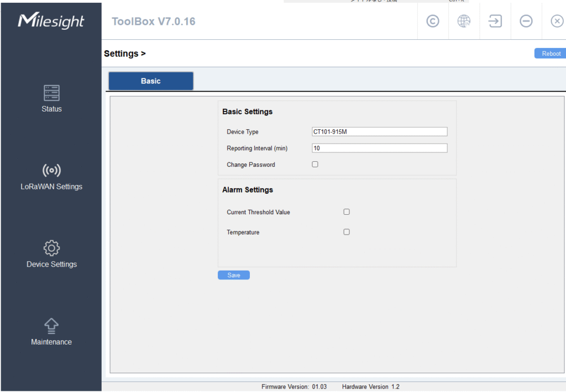The image size is (566, 392).
Task: Click the arrow-in-box connect icon in header
Action: coord(495,21)
